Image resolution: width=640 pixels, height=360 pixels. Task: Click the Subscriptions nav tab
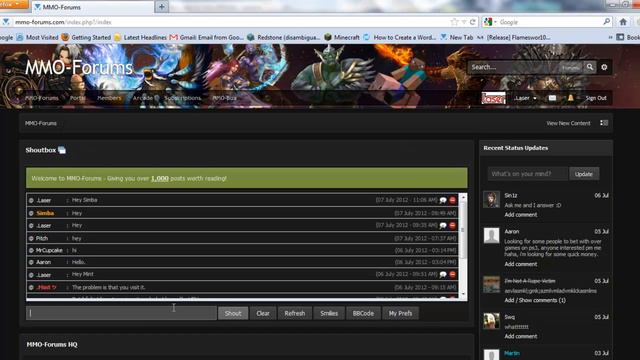tap(183, 98)
